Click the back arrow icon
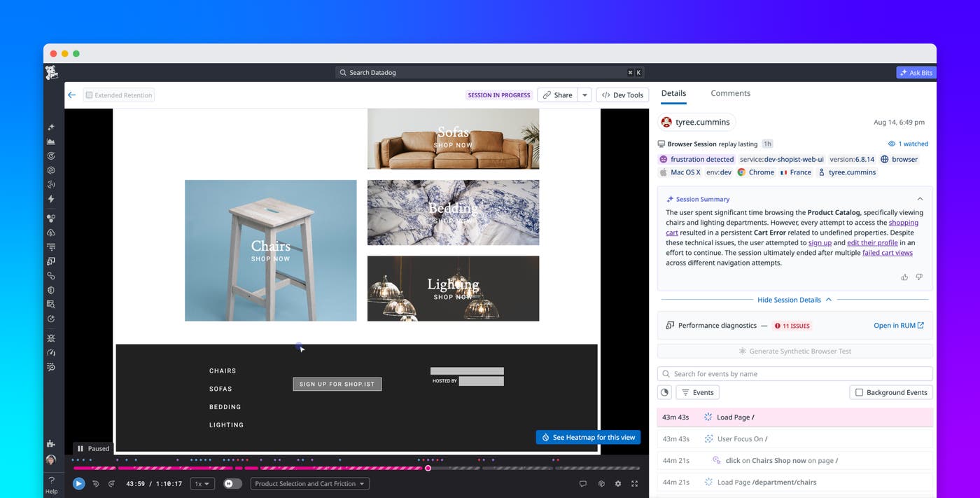980x498 pixels. (71, 95)
